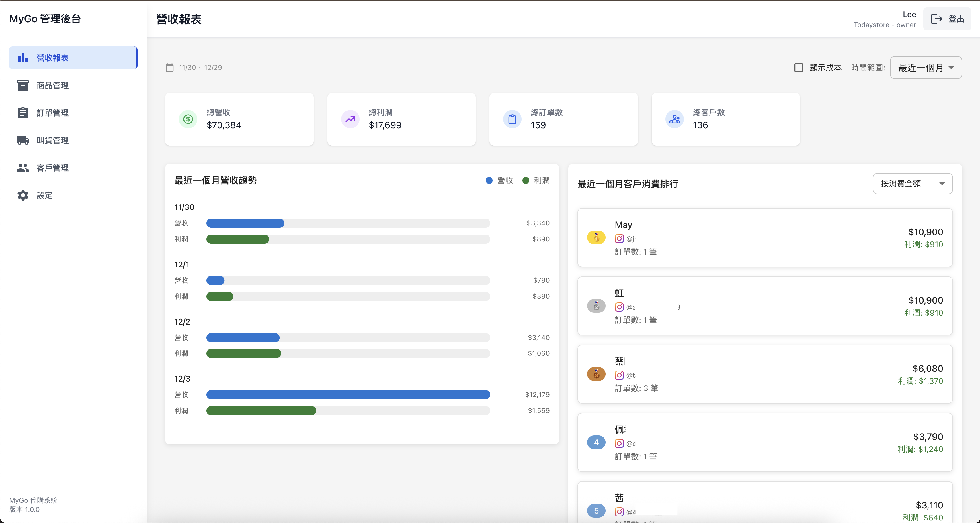Expand the time range selector chevron
Screen dimensions: 980x523
tap(952, 67)
